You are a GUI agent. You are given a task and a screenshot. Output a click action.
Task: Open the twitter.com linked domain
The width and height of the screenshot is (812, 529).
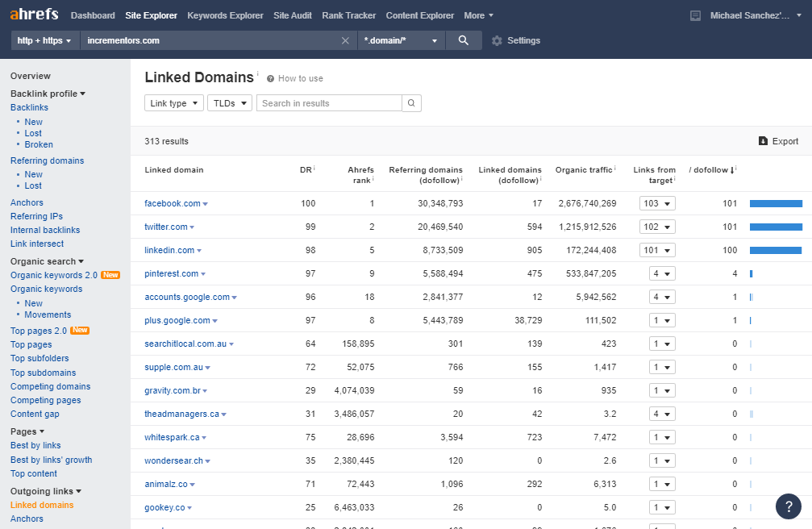(x=166, y=227)
